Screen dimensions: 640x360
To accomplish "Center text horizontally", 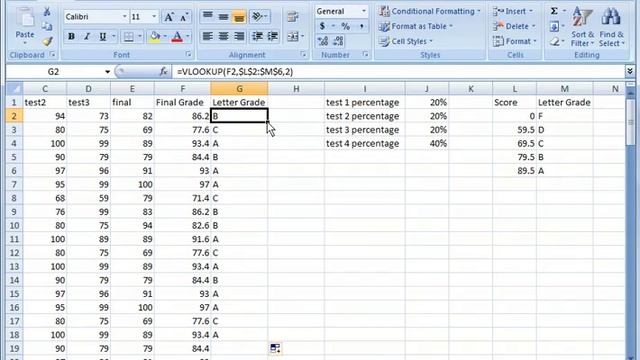I will coord(223,36).
